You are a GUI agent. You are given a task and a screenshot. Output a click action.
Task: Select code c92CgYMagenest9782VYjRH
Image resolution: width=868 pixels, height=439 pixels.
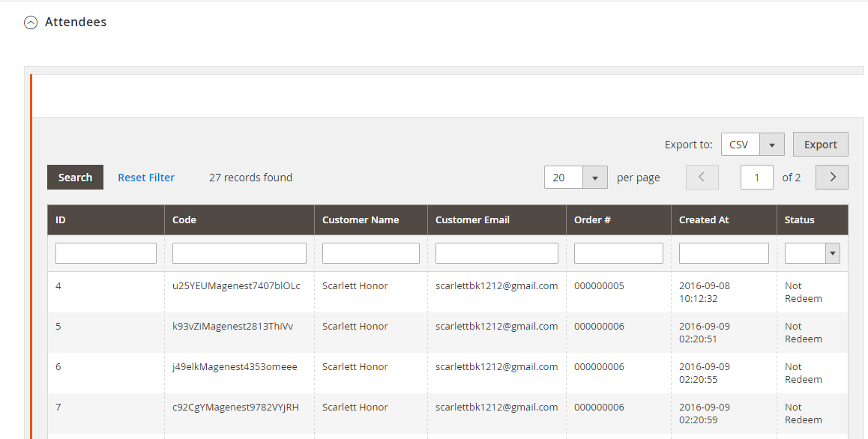[x=235, y=407]
